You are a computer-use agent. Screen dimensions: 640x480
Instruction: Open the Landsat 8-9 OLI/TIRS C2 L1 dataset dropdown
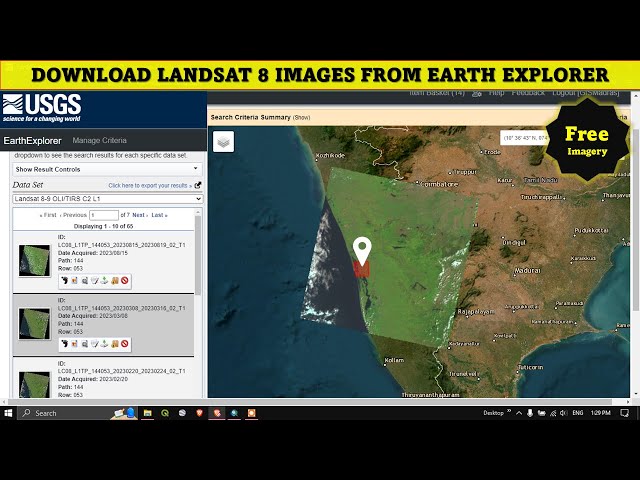[x=107, y=199]
